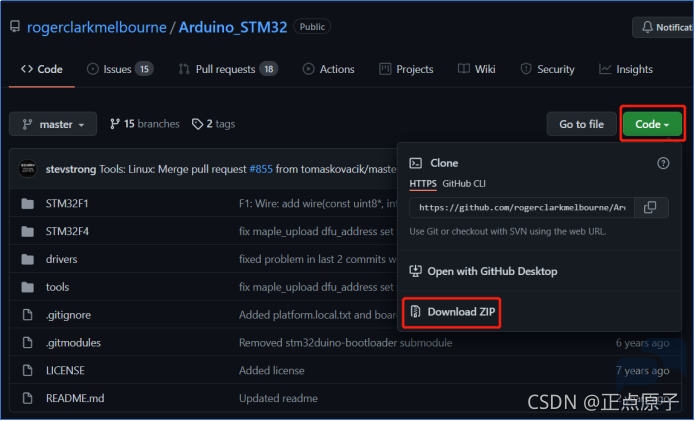Click the Notifications bell icon

647,27
